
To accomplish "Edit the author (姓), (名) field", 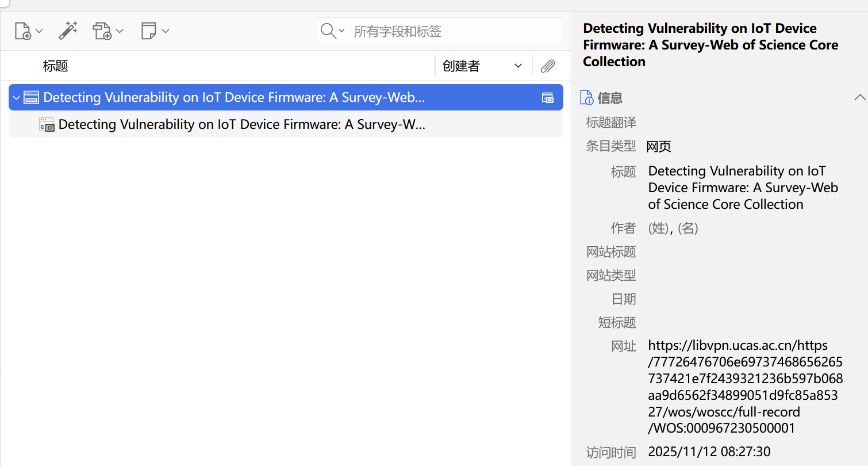I will [673, 229].
